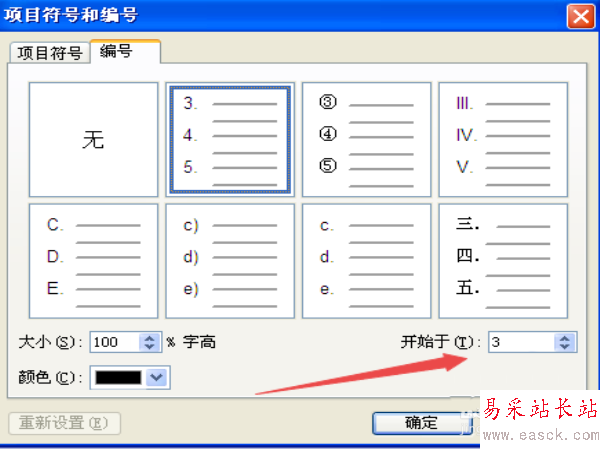Decrease 开始于 start number with down arrow
This screenshot has height=450, width=600.
(565, 347)
